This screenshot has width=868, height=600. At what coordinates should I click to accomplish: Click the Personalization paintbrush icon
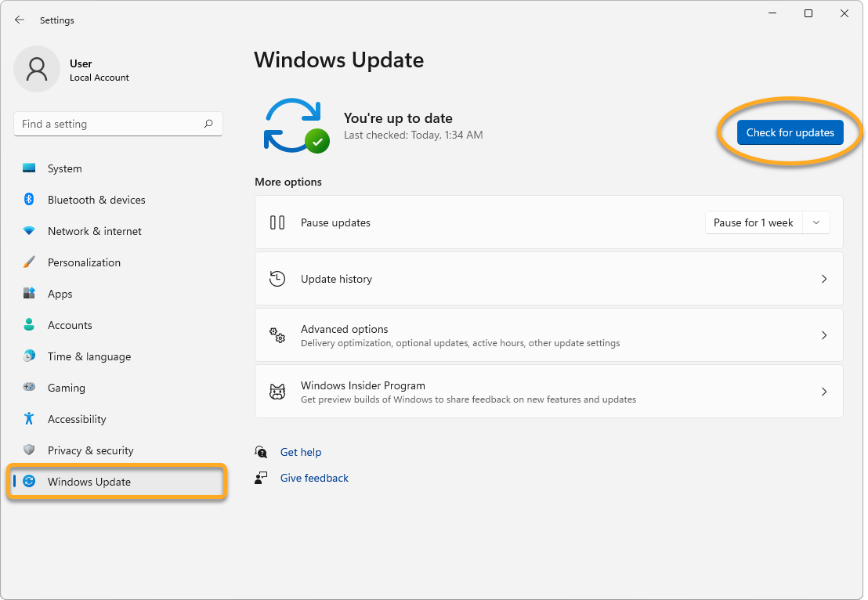click(x=29, y=262)
